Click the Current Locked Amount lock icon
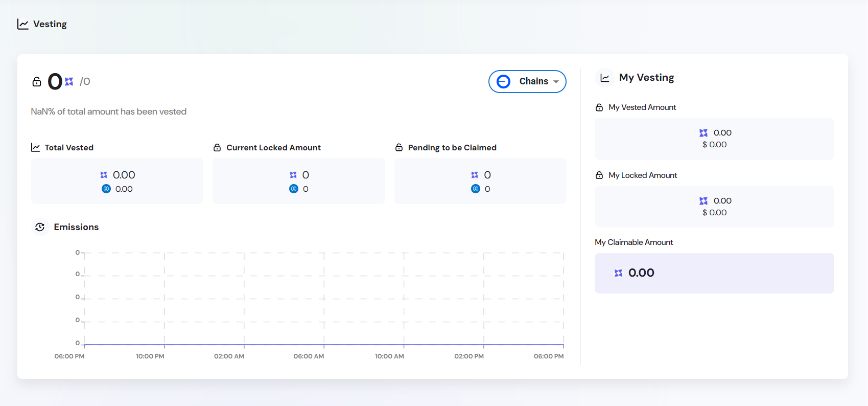The width and height of the screenshot is (868, 406). (217, 147)
